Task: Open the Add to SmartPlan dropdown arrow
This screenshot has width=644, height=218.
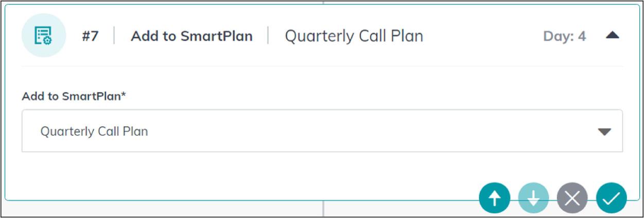Action: coord(604,132)
